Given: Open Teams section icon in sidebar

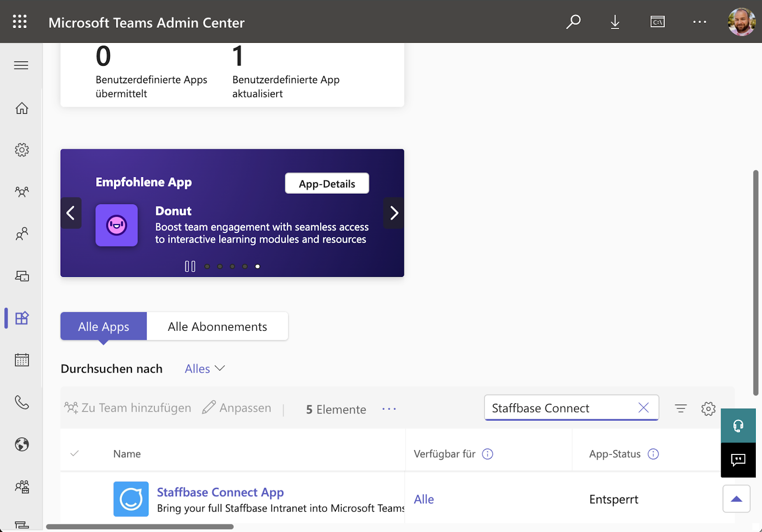Looking at the screenshot, I should (21, 192).
